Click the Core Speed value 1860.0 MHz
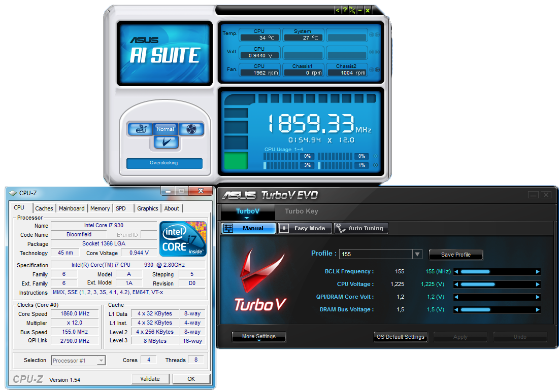Image resolution: width=559 pixels, height=392 pixels. point(75,314)
